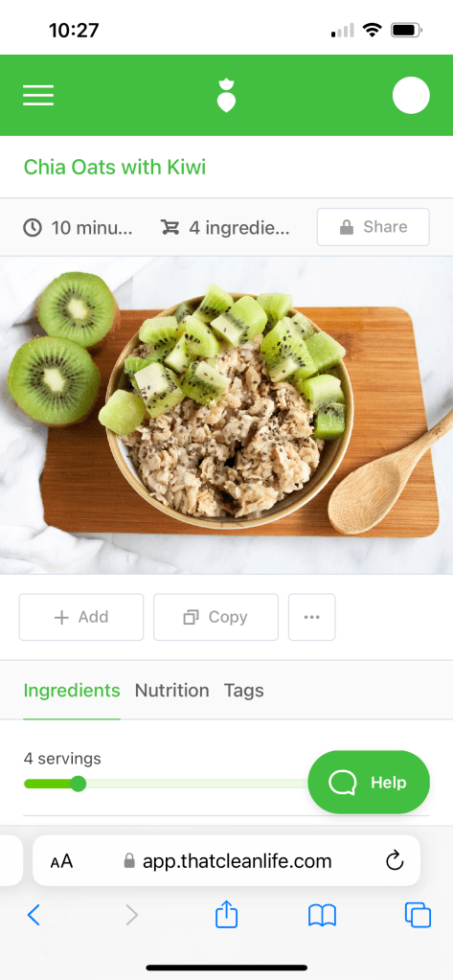This screenshot has height=980, width=453.
Task: Open the three-dots more options menu
Action: pyautogui.click(x=312, y=617)
